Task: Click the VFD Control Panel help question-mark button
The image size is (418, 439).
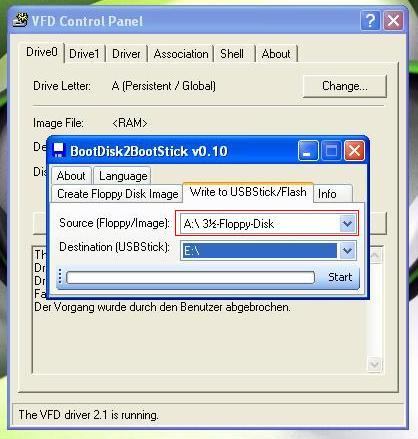Action: pyautogui.click(x=370, y=21)
